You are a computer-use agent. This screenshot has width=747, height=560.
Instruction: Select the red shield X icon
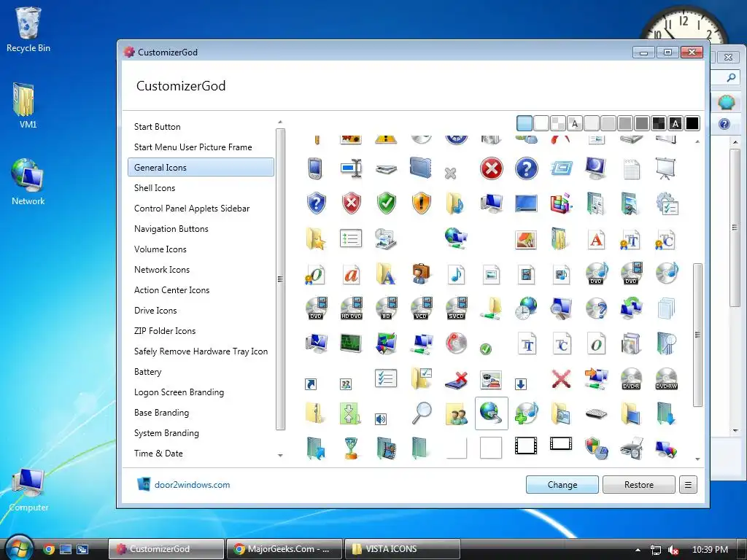[351, 203]
